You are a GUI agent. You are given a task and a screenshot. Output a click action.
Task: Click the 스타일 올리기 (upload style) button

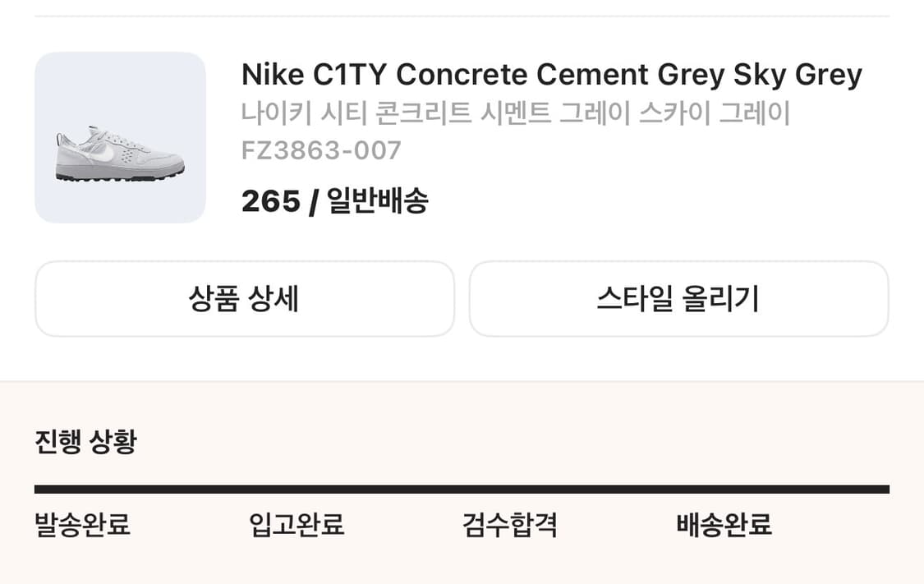click(678, 299)
